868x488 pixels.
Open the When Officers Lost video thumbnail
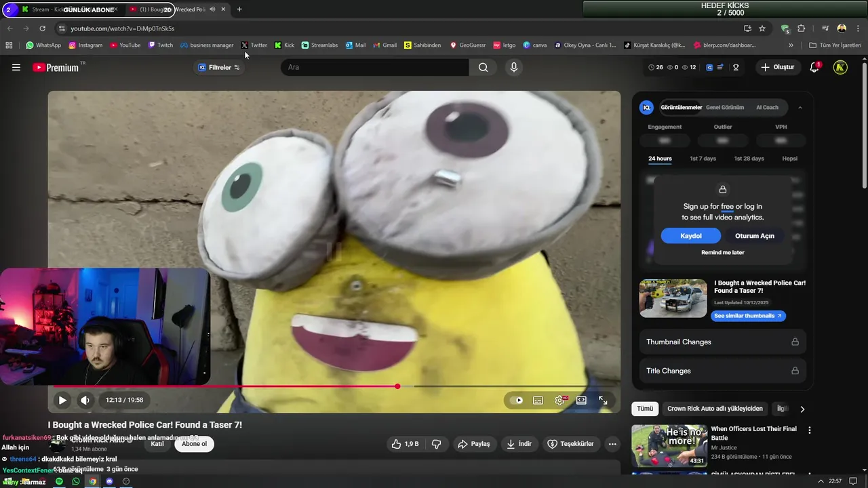coord(669,446)
